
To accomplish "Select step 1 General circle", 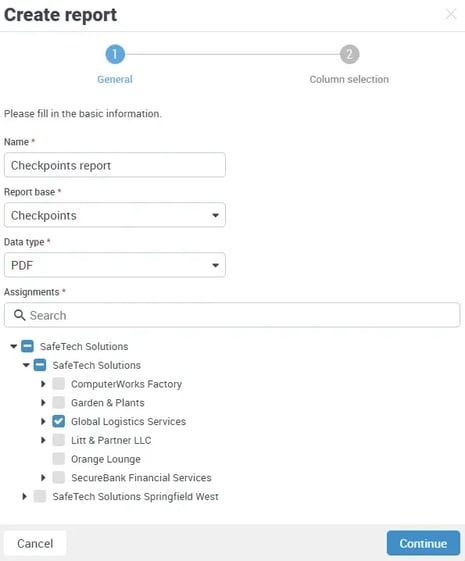I will coord(115,54).
